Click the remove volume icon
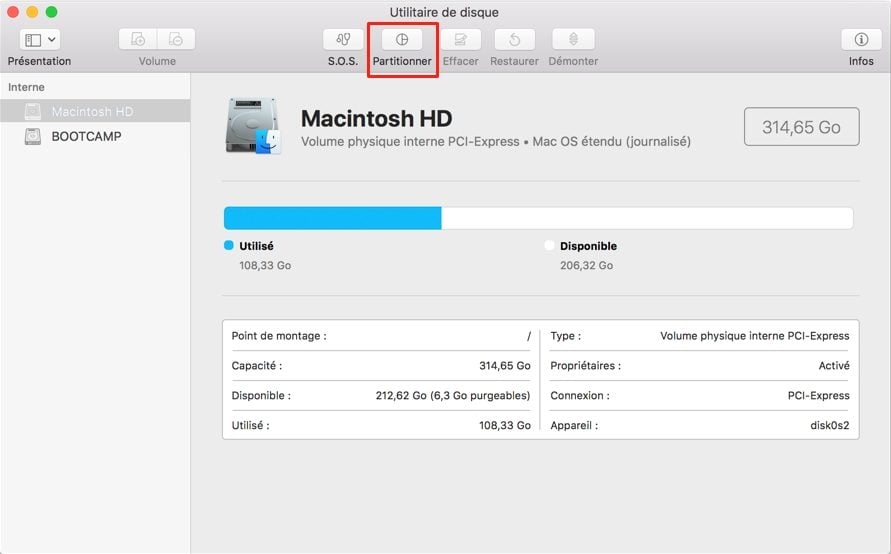The height and width of the screenshot is (554, 891). pos(176,39)
